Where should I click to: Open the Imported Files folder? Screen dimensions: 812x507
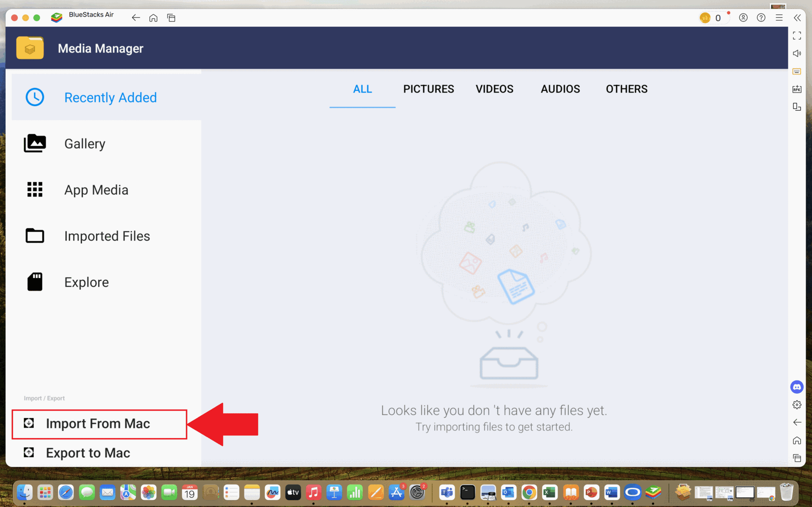click(x=107, y=236)
